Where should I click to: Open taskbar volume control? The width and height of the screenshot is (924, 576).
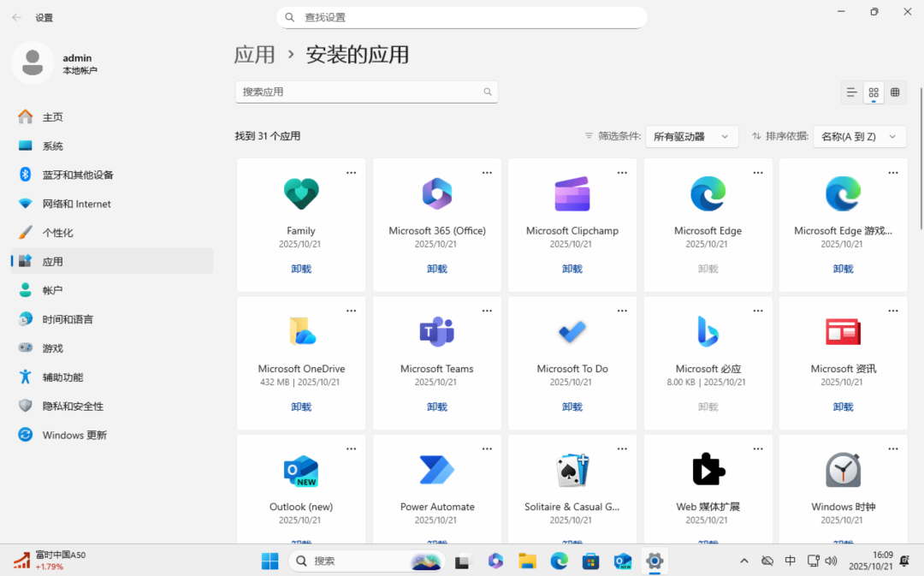click(832, 561)
